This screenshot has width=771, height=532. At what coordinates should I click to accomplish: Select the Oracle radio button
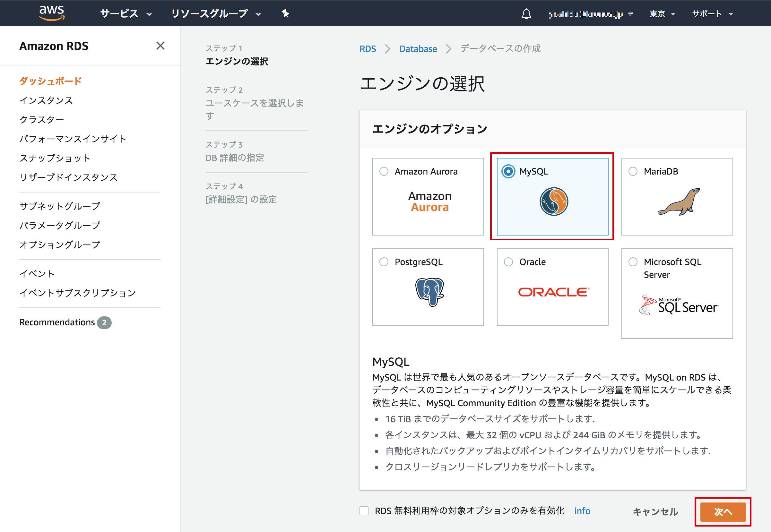(x=508, y=262)
